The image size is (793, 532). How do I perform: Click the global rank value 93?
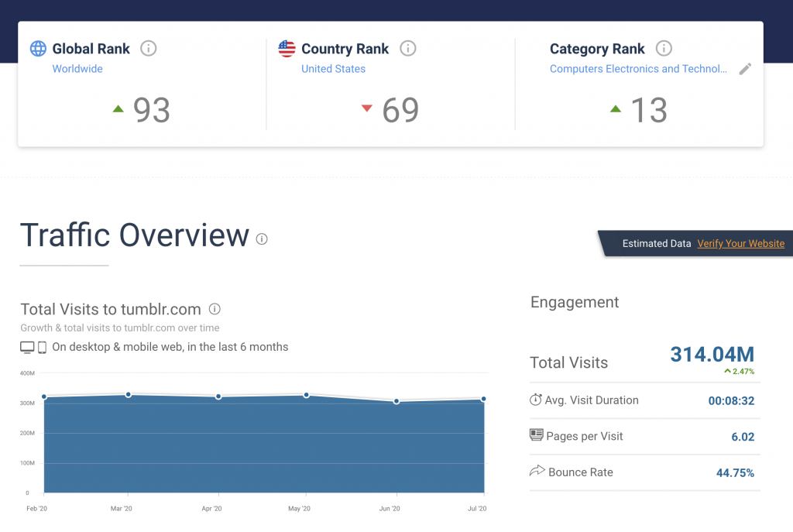point(151,110)
